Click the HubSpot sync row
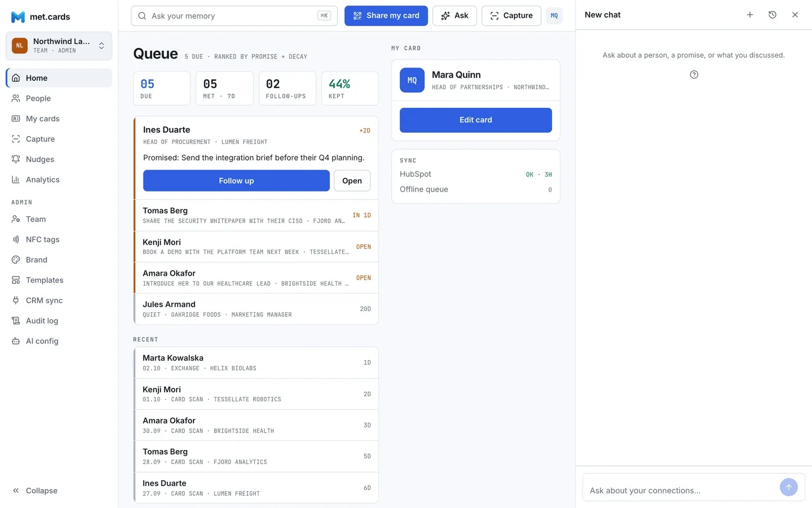 (476, 174)
